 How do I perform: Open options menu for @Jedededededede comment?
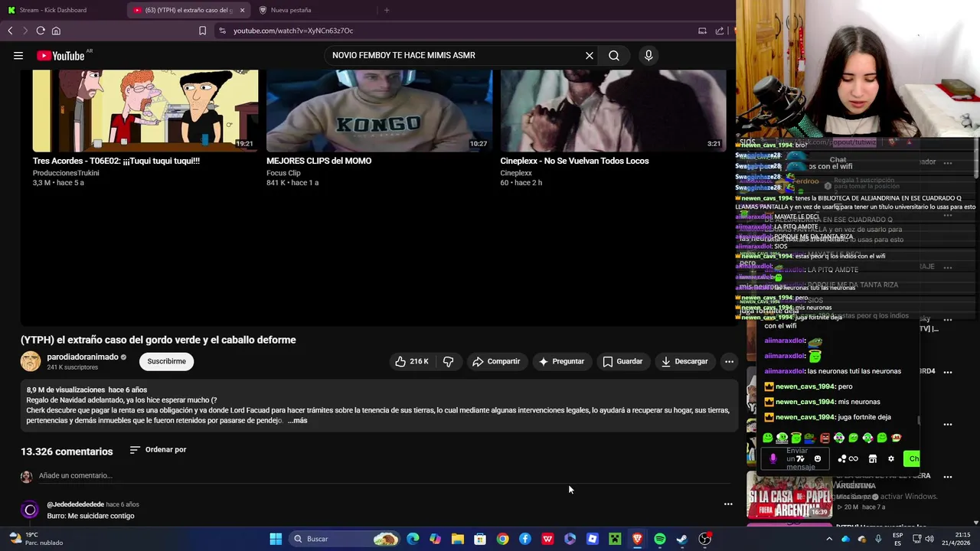728,504
